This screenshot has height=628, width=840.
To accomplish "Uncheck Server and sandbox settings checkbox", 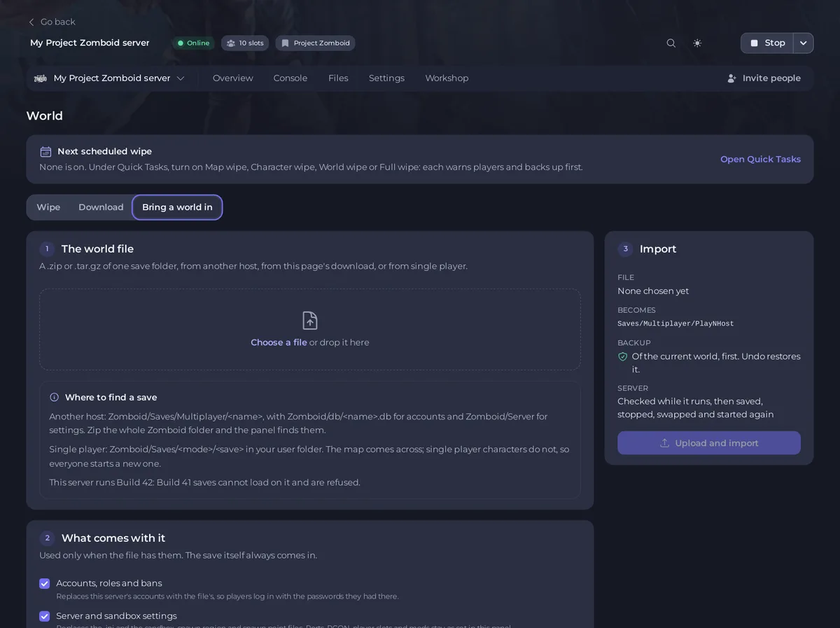I will [45, 616].
